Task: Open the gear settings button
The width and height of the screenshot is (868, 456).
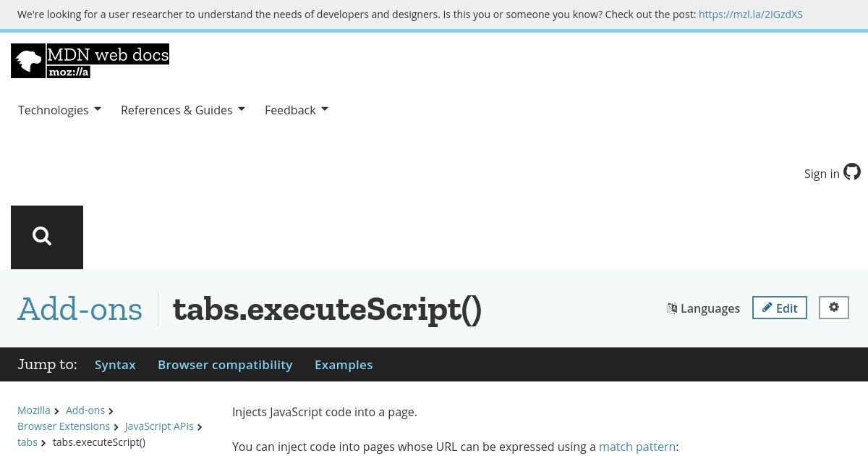Action: 834,308
